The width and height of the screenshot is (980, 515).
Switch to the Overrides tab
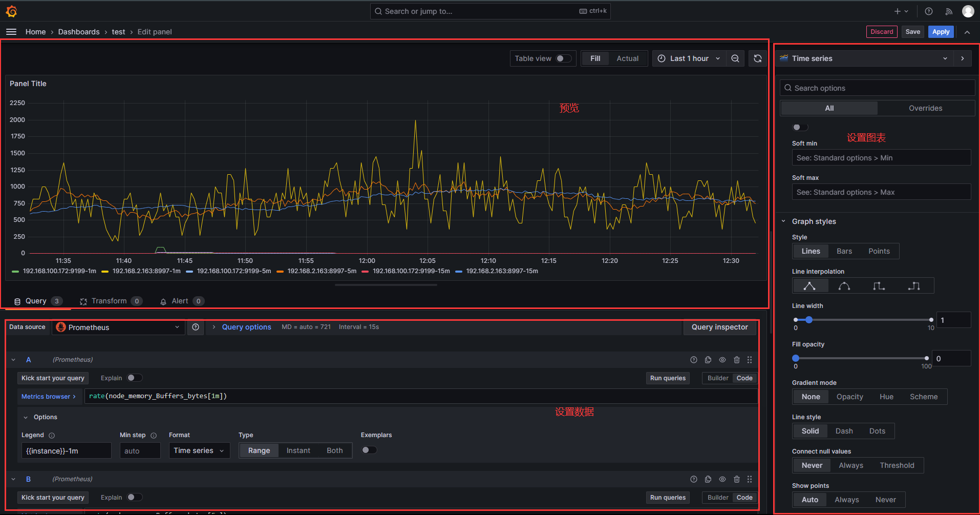click(925, 108)
